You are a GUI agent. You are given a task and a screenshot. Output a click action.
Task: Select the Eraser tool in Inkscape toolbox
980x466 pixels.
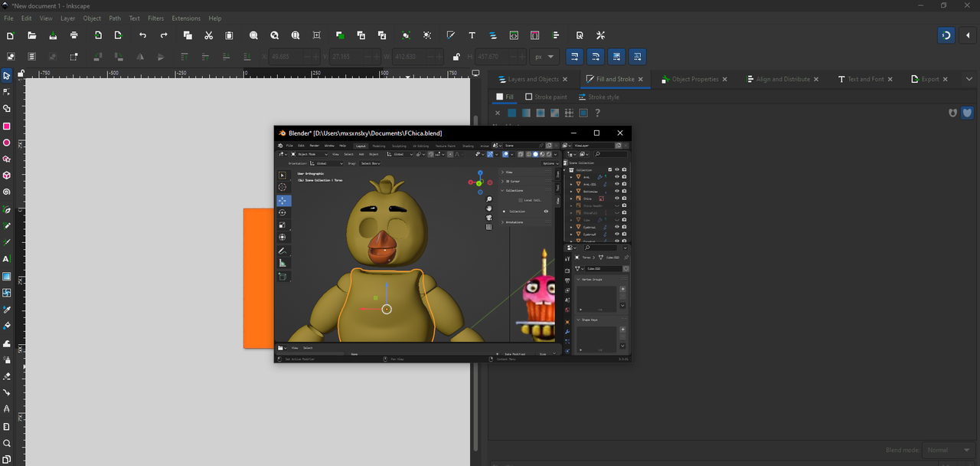7,376
